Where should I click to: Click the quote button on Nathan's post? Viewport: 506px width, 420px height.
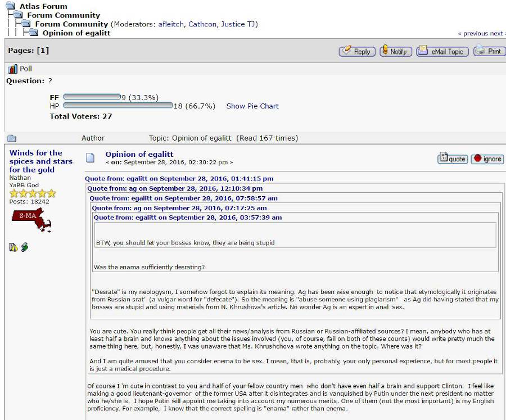pos(452,159)
